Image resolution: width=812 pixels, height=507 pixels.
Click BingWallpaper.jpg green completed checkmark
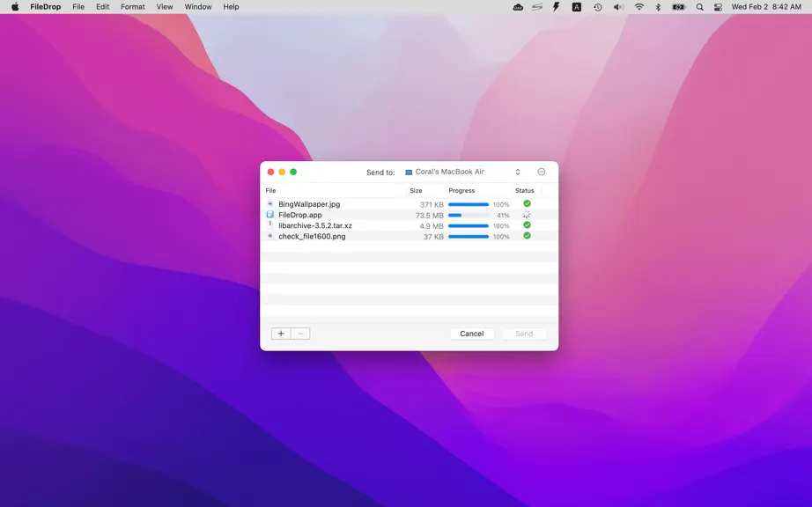[x=527, y=204]
